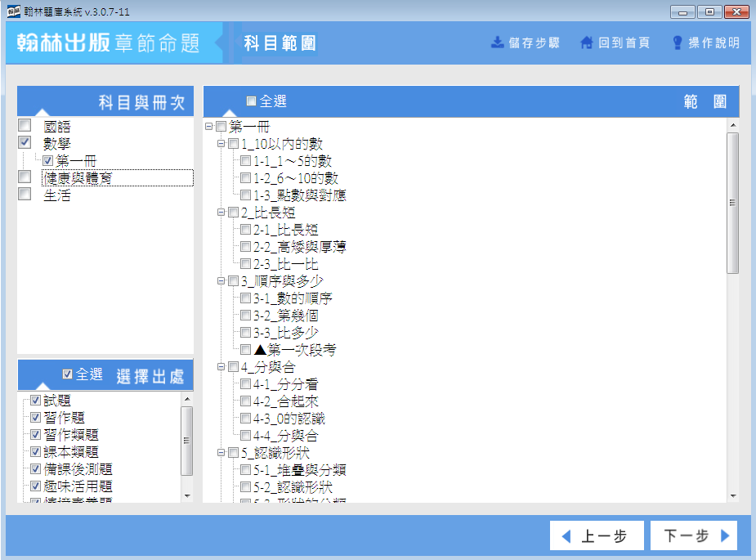Select the 健康與體育 subject item
Screen dimensions: 756x560
[78, 177]
